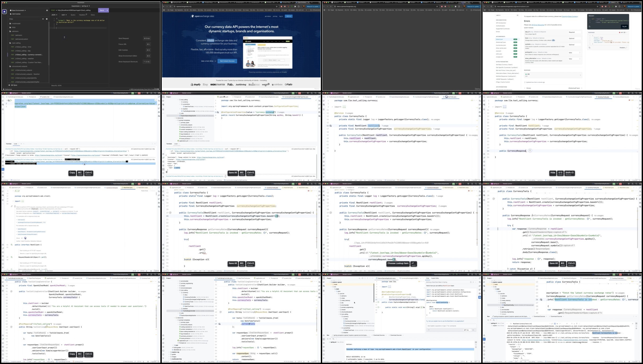The width and height of the screenshot is (643, 364).
Task: Click the filter icon in the console search bar
Action: (577, 324)
